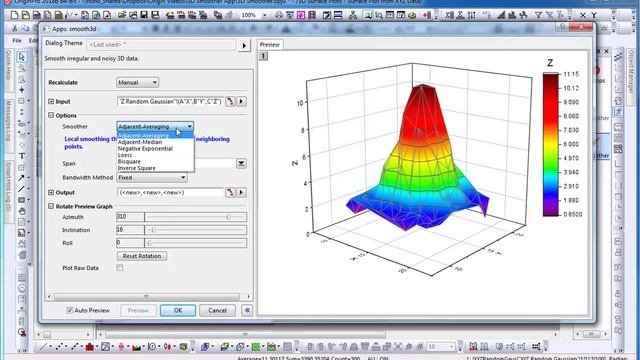Click the Save Project disk icon
Viewport: 640px width, 360px height.
[x=144, y=16]
